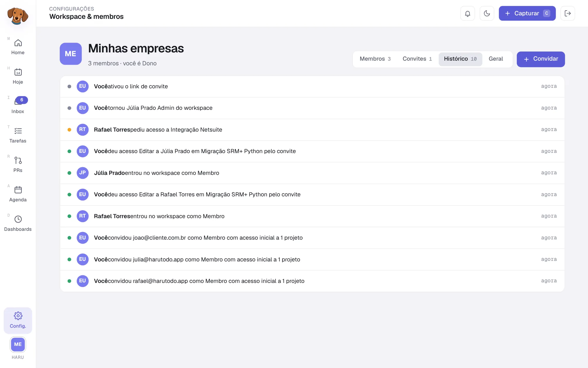The height and width of the screenshot is (368, 588).
Task: Click the dachshund dog logo
Action: click(x=18, y=16)
